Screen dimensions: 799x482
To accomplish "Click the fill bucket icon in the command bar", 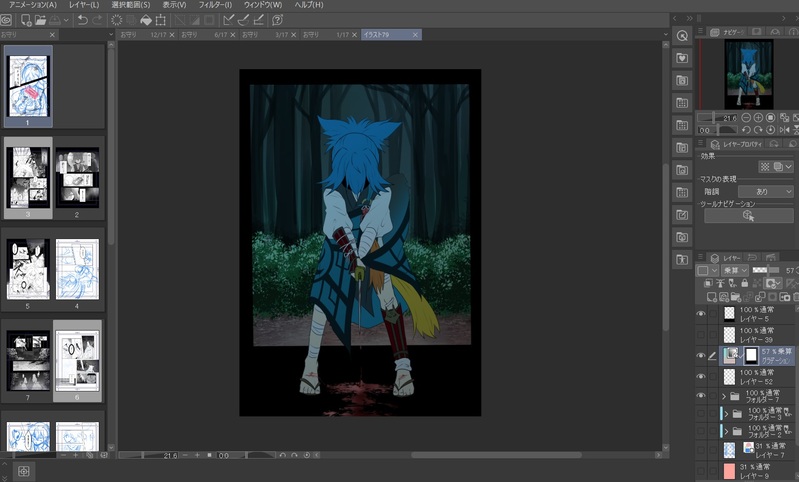I will coord(146,20).
